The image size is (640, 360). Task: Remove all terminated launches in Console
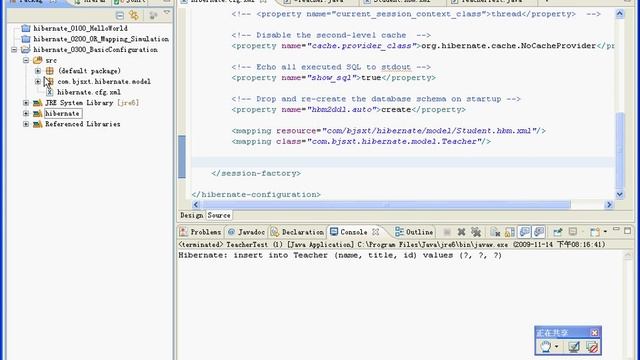click(x=476, y=232)
